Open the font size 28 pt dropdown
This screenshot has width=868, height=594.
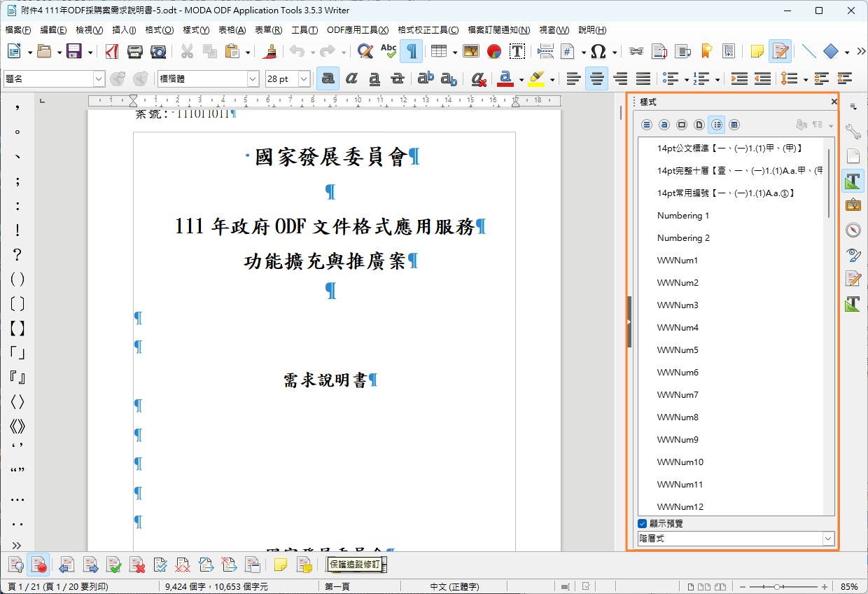304,79
